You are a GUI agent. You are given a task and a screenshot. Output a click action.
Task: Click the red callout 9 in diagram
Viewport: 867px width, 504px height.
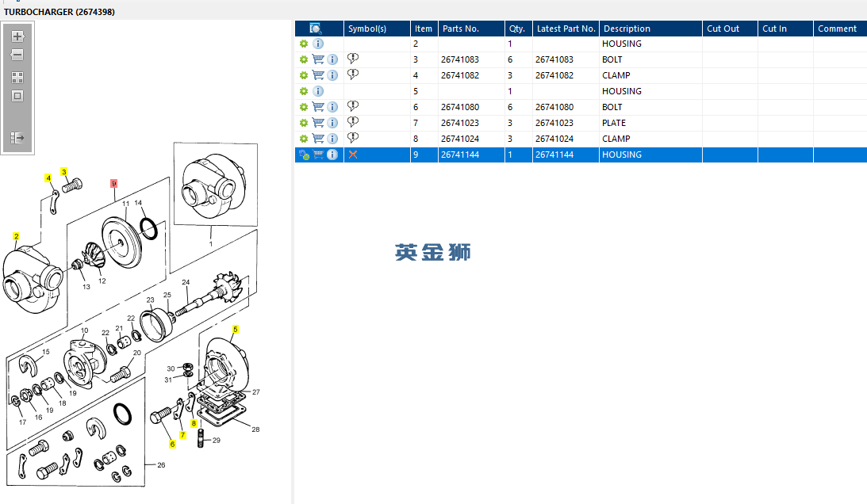113,184
